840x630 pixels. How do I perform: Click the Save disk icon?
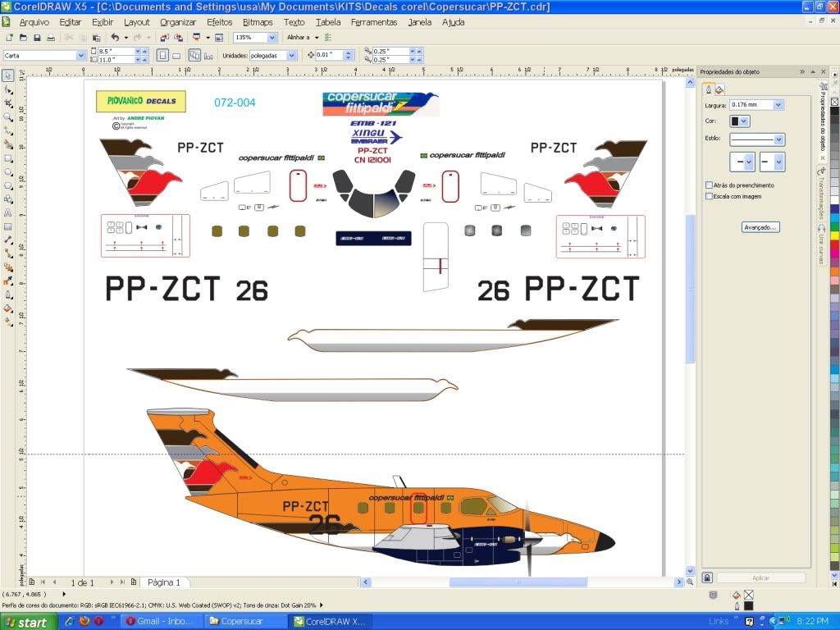tap(37, 38)
